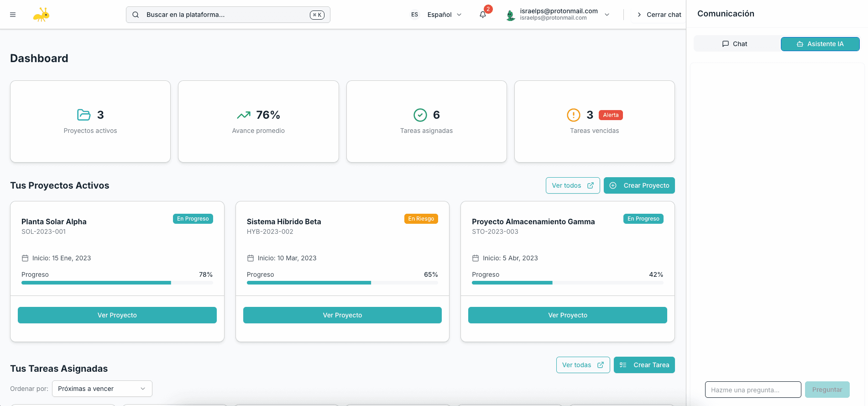Open the notifications bell
This screenshot has width=868, height=406.
tap(483, 15)
